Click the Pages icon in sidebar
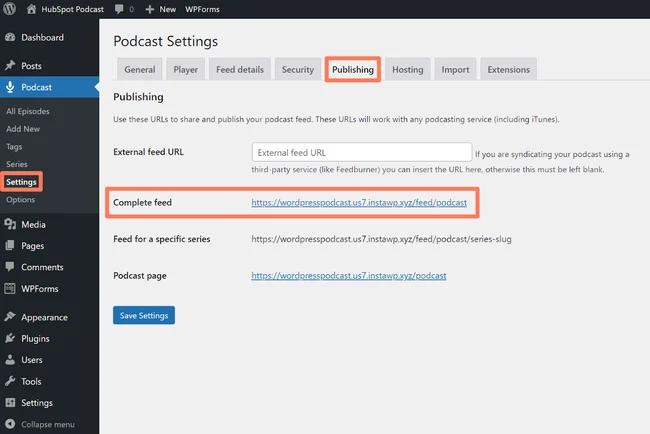 pyautogui.click(x=10, y=245)
